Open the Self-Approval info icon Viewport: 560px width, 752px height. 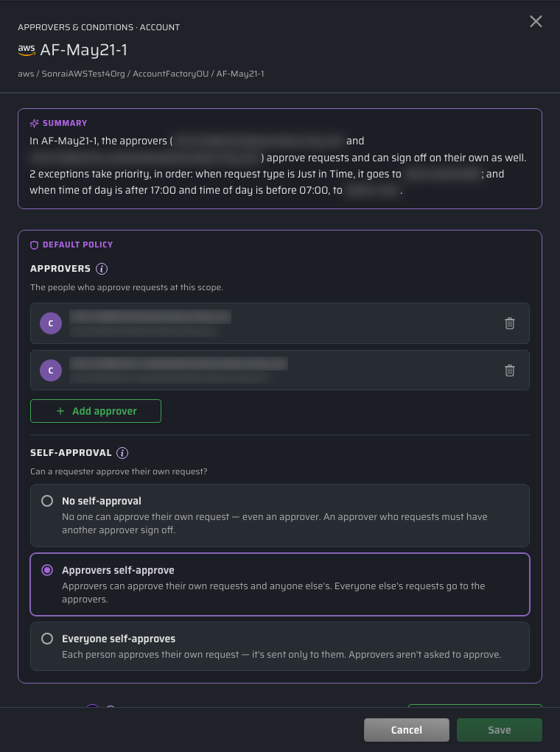(x=122, y=453)
